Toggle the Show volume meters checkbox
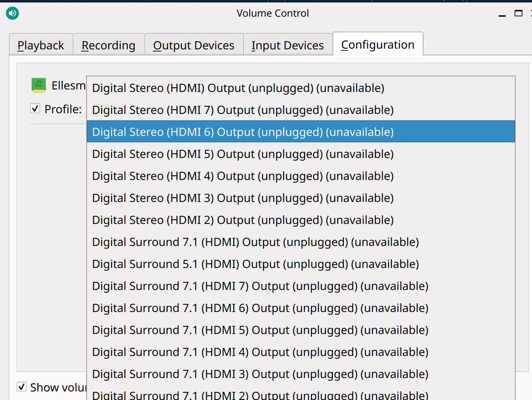The height and width of the screenshot is (400, 532). click(x=22, y=387)
